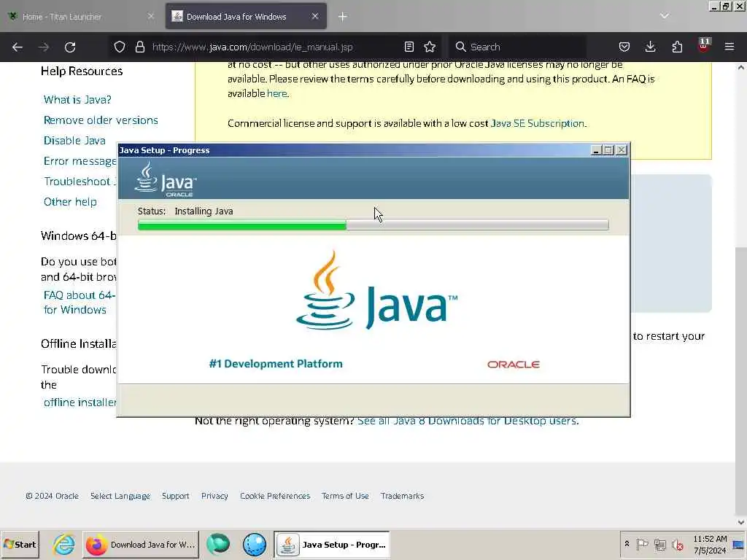Click the Java logo in setup header

(165, 179)
